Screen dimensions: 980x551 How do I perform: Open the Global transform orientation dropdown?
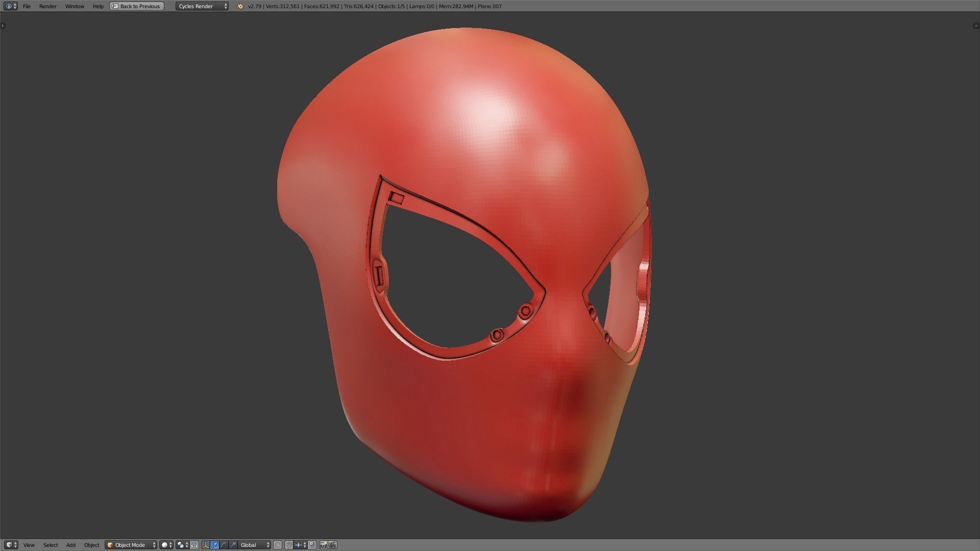click(255, 545)
